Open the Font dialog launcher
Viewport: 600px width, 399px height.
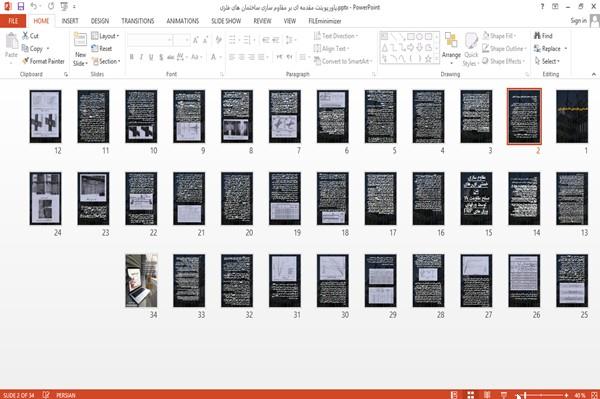(x=221, y=75)
